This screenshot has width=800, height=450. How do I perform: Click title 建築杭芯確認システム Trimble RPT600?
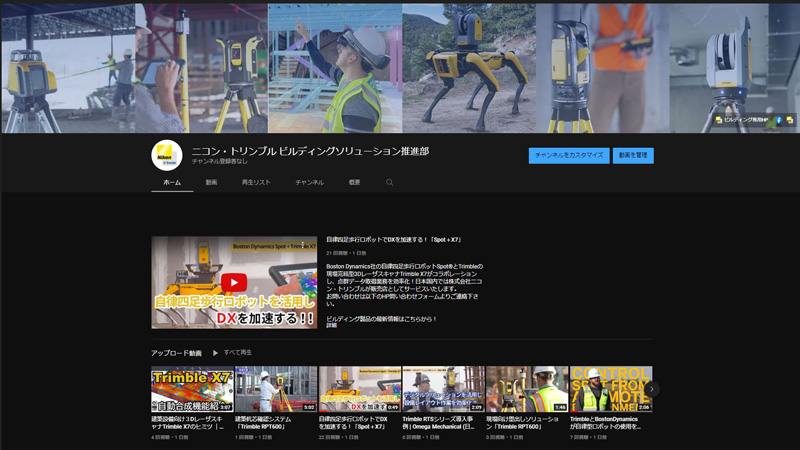pyautogui.click(x=263, y=422)
